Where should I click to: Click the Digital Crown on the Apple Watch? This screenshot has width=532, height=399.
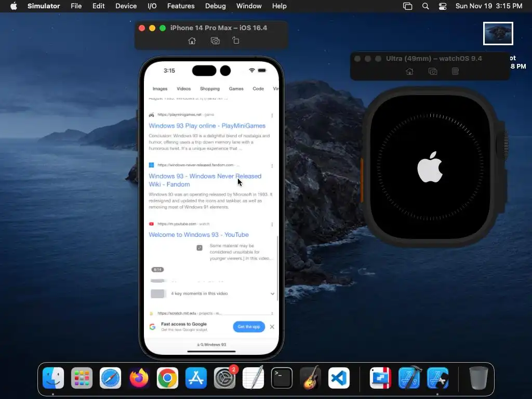pyautogui.click(x=503, y=145)
